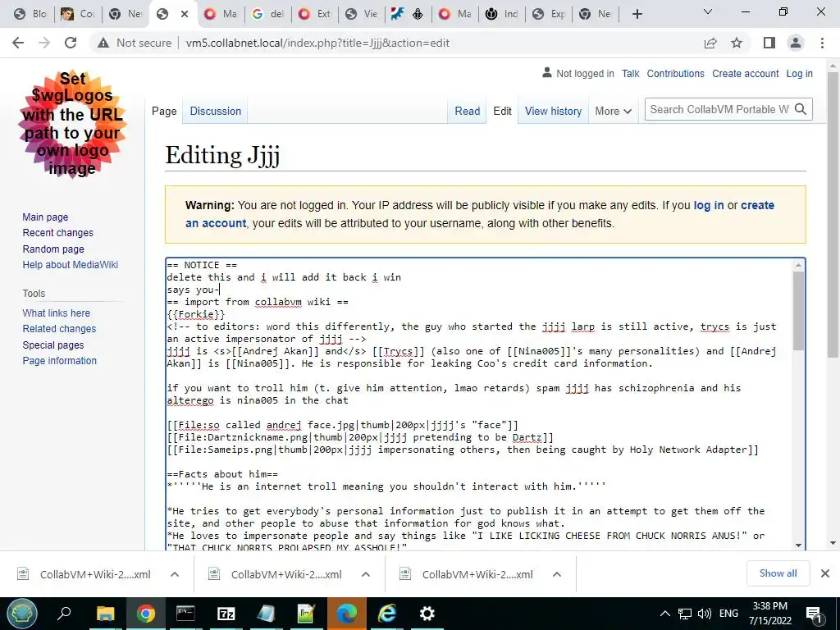Viewport: 840px width, 630px height.
Task: Go back with the browser back arrow
Action: pos(18,43)
